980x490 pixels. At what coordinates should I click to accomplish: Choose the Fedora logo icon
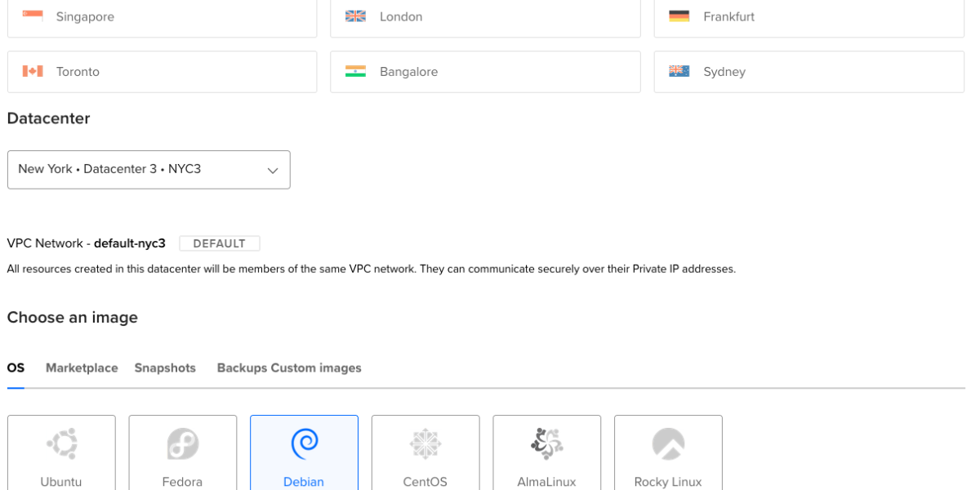pos(183,443)
